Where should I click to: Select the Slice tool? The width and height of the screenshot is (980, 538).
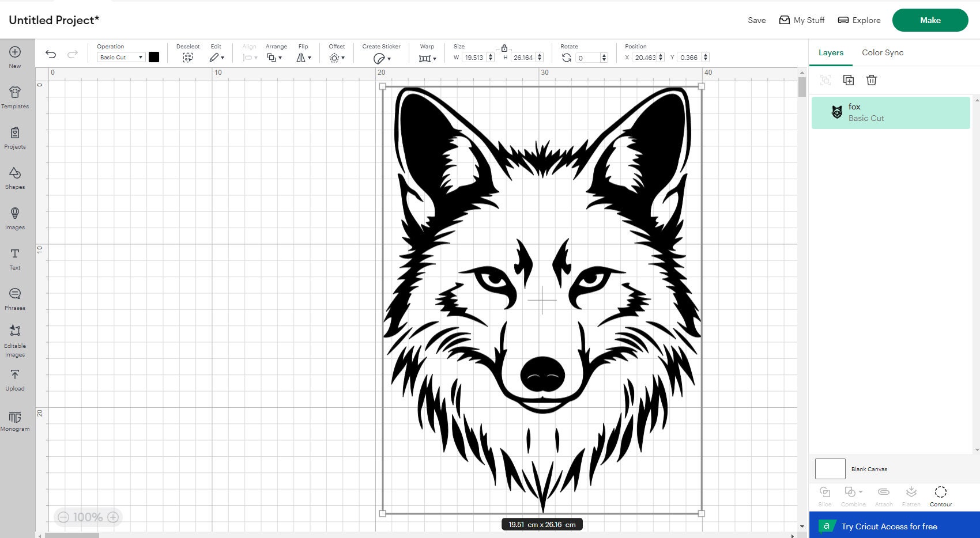[x=825, y=494]
